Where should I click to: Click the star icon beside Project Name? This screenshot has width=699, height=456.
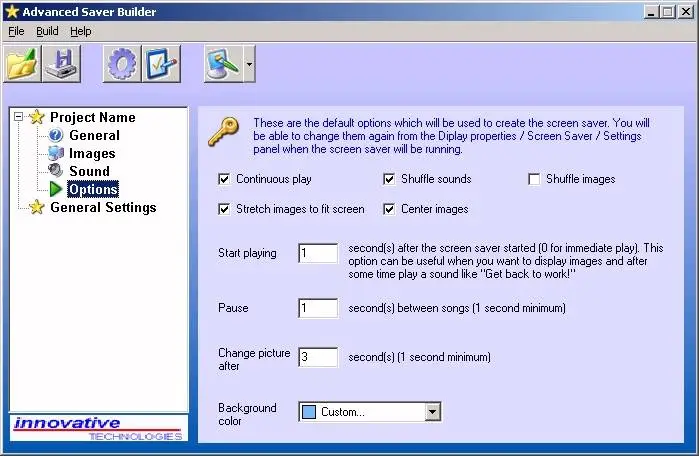(x=37, y=117)
